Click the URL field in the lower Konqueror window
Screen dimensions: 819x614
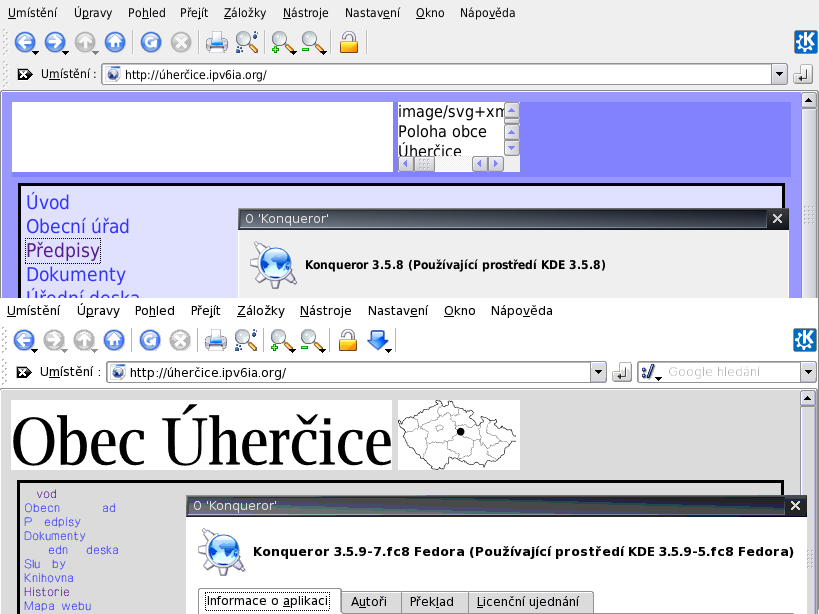pyautogui.click(x=349, y=372)
